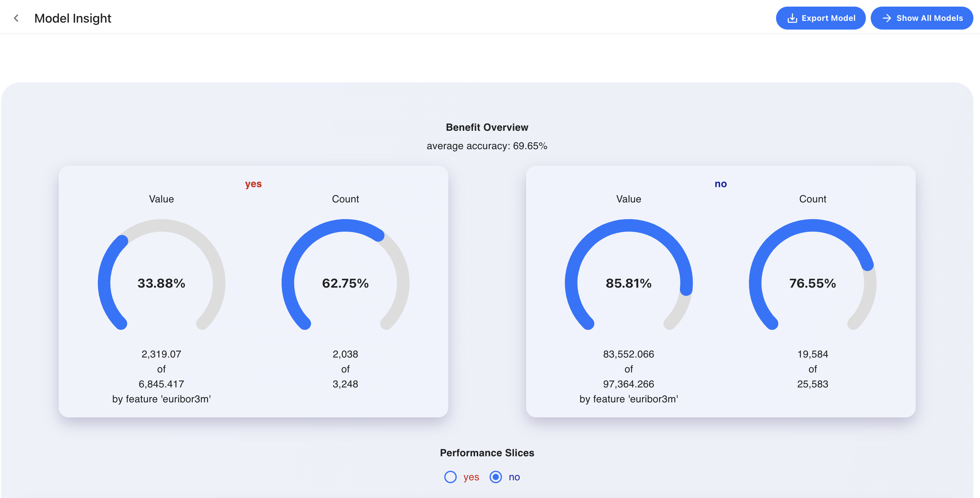
Task: Click the value 6,845.417
Action: tap(161, 384)
